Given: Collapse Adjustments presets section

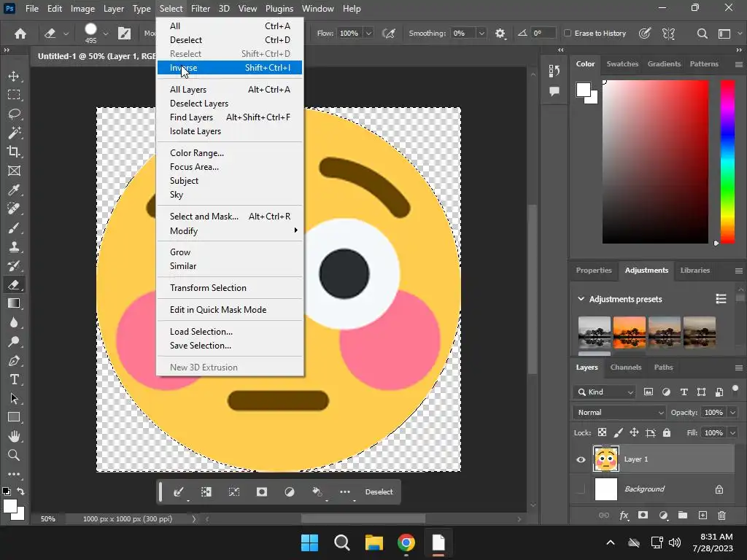Looking at the screenshot, I should [581, 299].
